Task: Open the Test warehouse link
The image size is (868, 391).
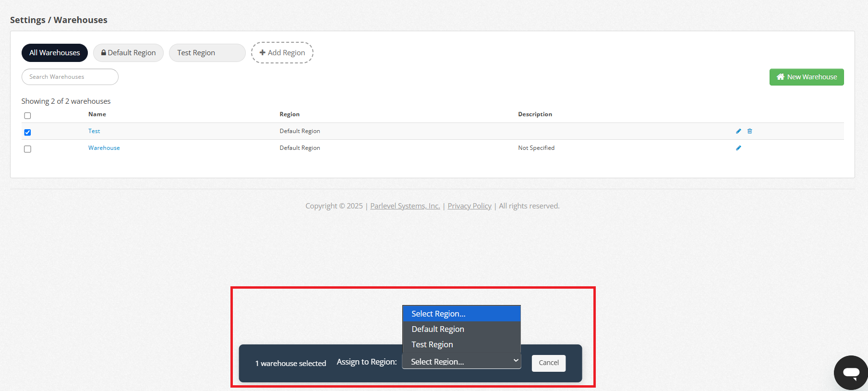Action: (x=94, y=131)
